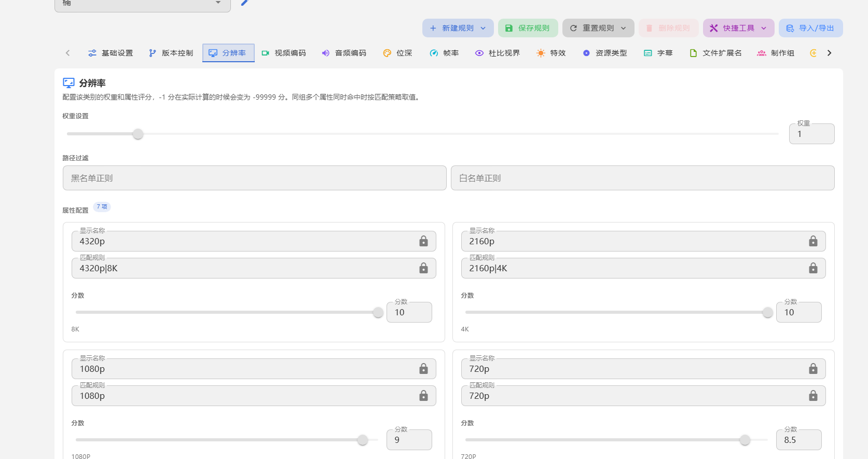
Task: Open the 音频编码 tab
Action: tap(344, 53)
